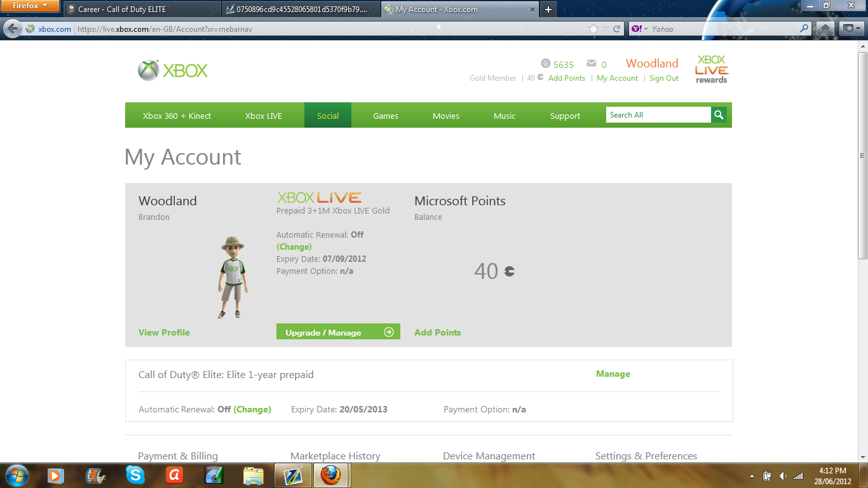The width and height of the screenshot is (868, 488).
Task: Click the Sign Out link
Action: (x=664, y=78)
